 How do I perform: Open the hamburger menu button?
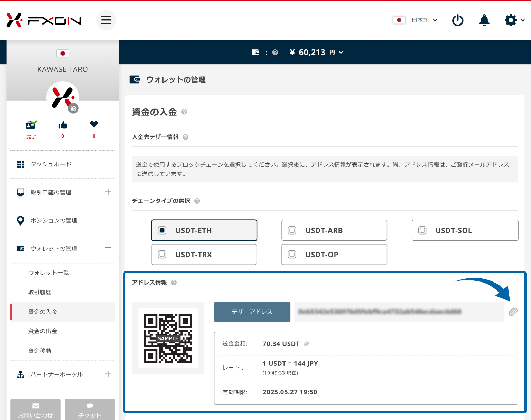click(x=106, y=20)
